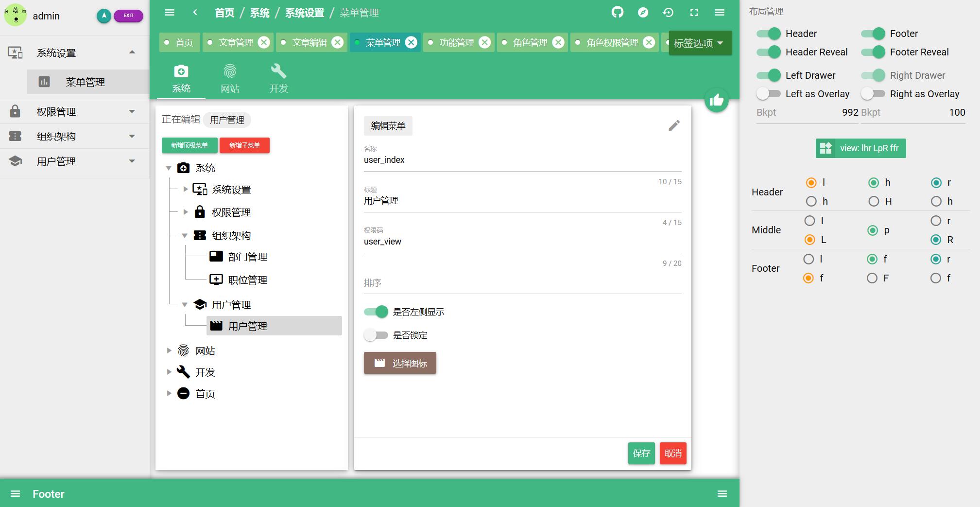Screen dimensions: 980x507
Task: Click 系统设置 breadcrumb link
Action: click(305, 13)
